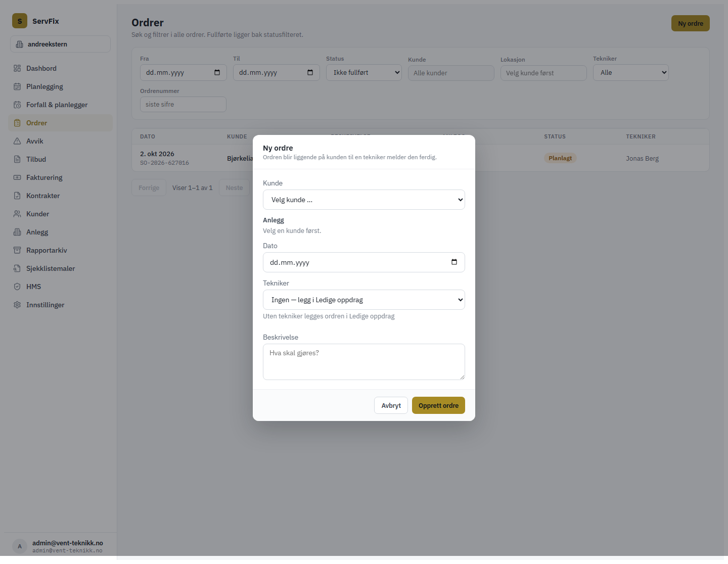Click the HMS shield icon
The image size is (728, 564).
tap(17, 287)
